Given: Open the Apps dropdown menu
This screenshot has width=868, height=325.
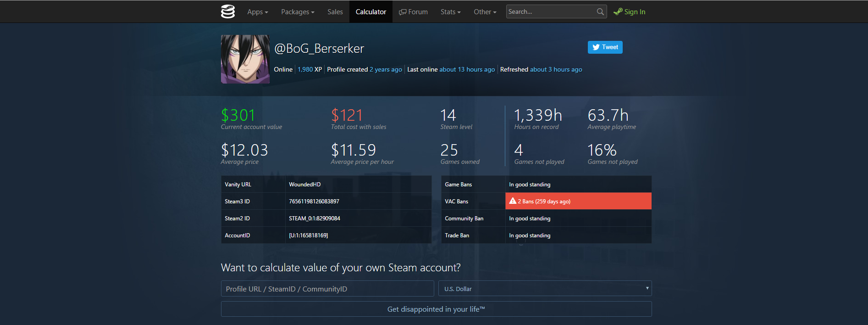Looking at the screenshot, I should coord(257,12).
